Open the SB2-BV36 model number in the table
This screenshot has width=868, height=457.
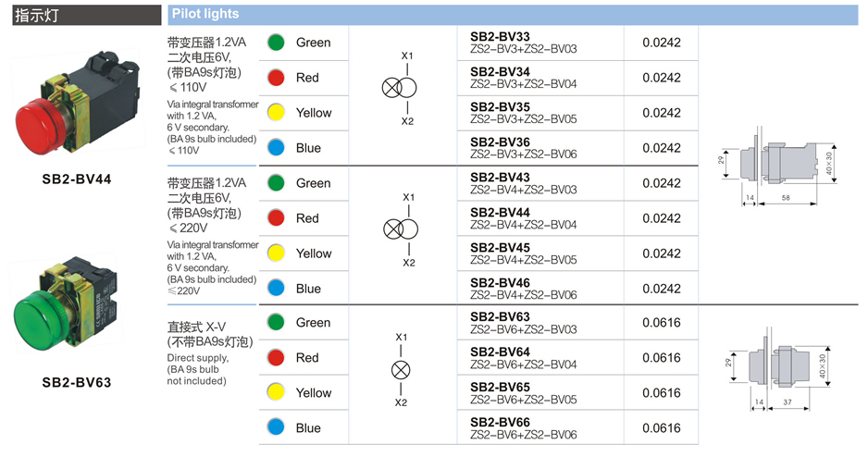[500, 142]
